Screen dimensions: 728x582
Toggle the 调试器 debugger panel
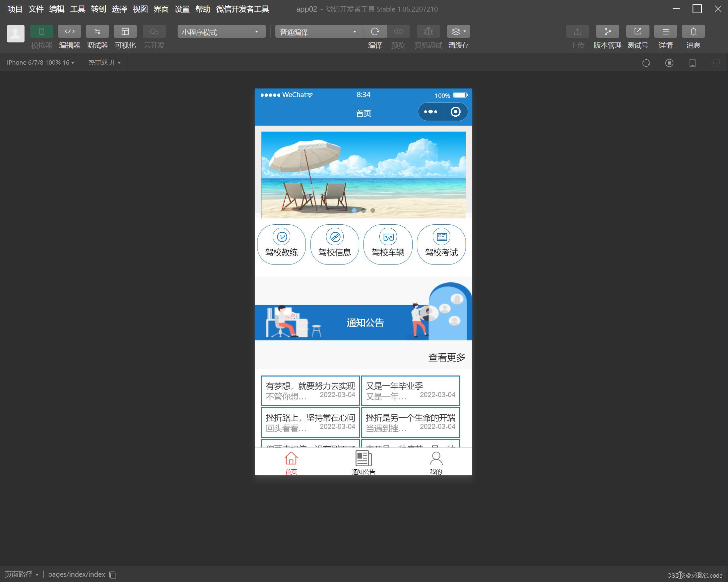(x=97, y=31)
